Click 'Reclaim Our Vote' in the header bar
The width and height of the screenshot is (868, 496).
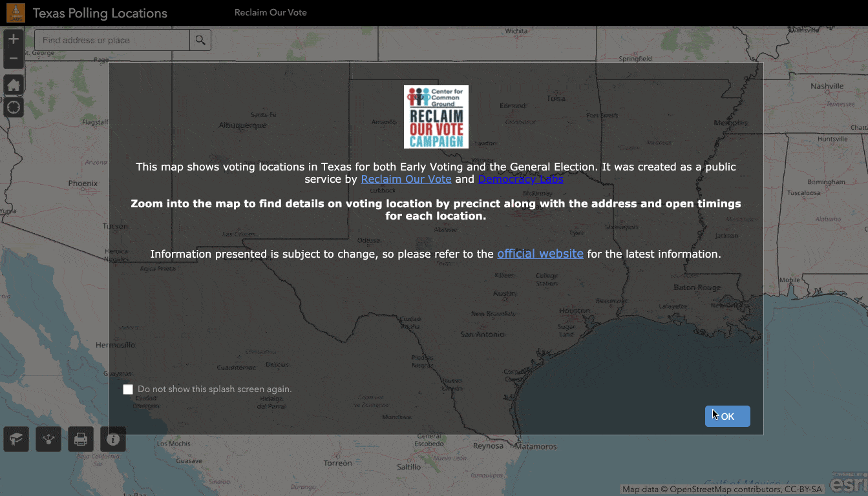(x=270, y=13)
